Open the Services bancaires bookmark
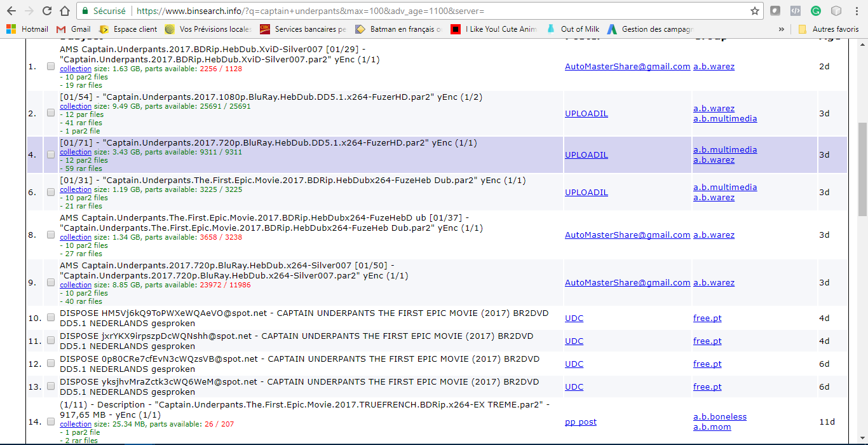The width and height of the screenshot is (868, 445). 303,29
